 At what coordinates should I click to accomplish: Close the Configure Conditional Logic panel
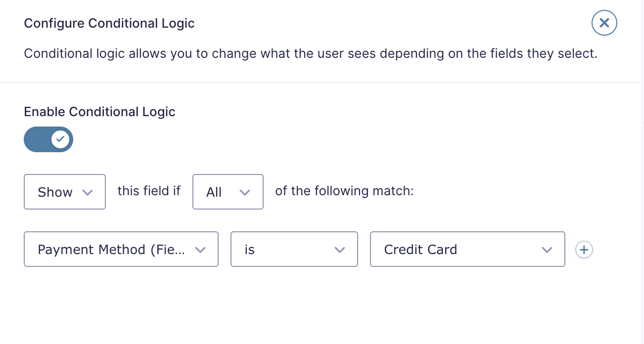pos(604,23)
